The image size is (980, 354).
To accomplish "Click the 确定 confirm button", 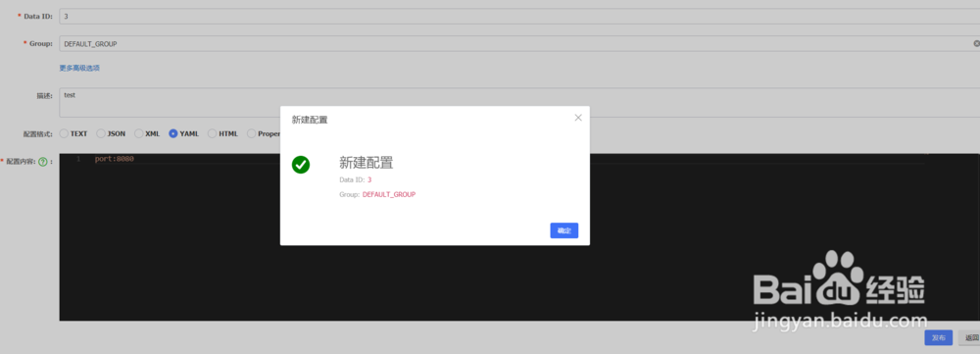I will tap(563, 230).
